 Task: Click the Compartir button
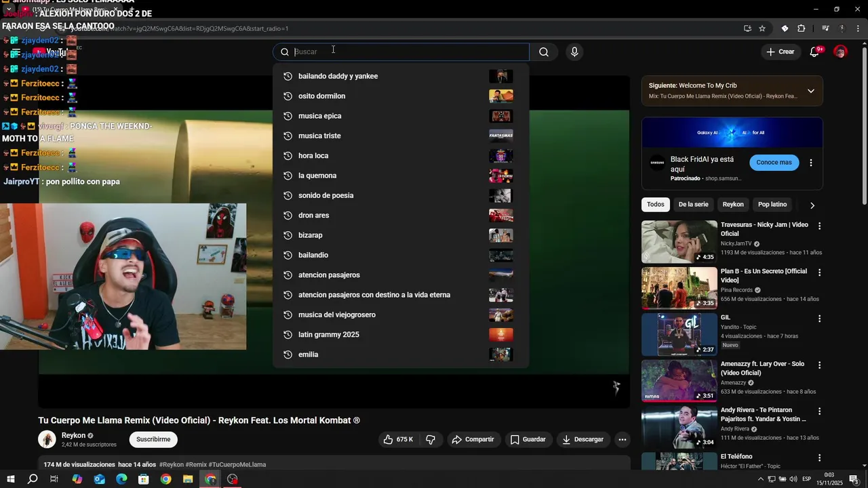[x=473, y=439]
